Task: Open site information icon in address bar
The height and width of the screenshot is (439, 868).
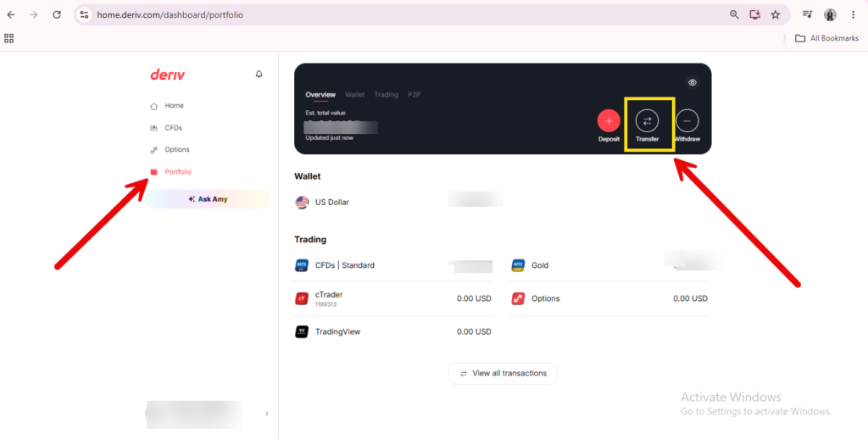Action: click(x=84, y=15)
